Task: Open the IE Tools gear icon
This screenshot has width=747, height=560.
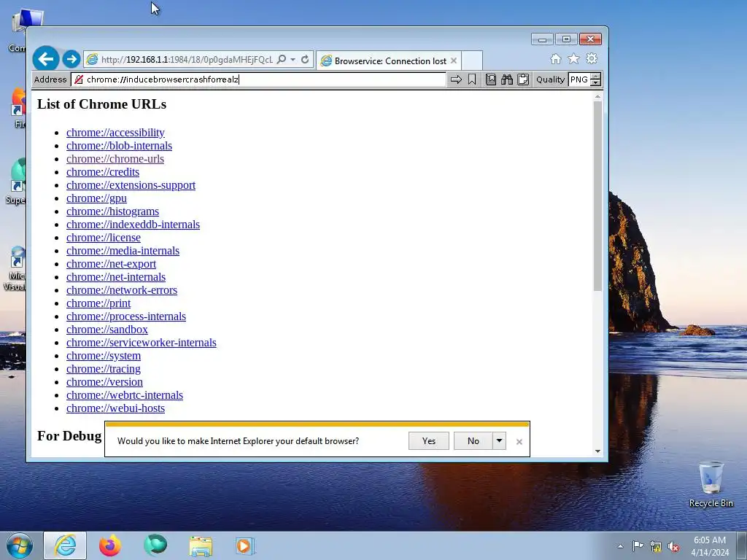Action: [592, 58]
